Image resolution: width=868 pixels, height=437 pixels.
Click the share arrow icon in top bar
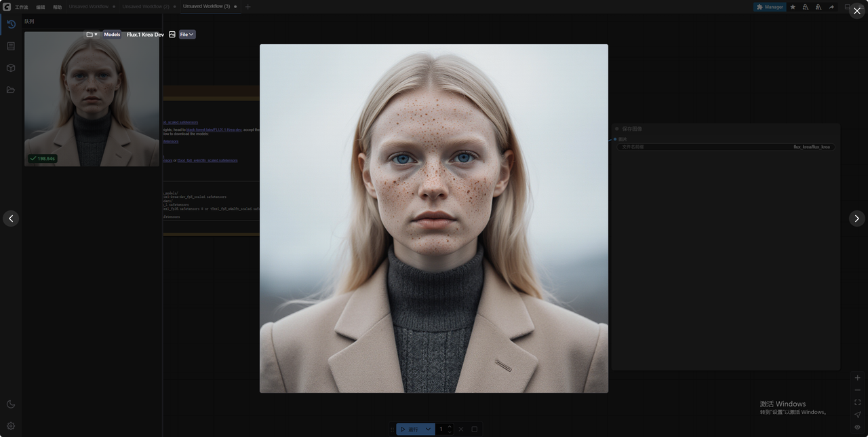point(831,7)
